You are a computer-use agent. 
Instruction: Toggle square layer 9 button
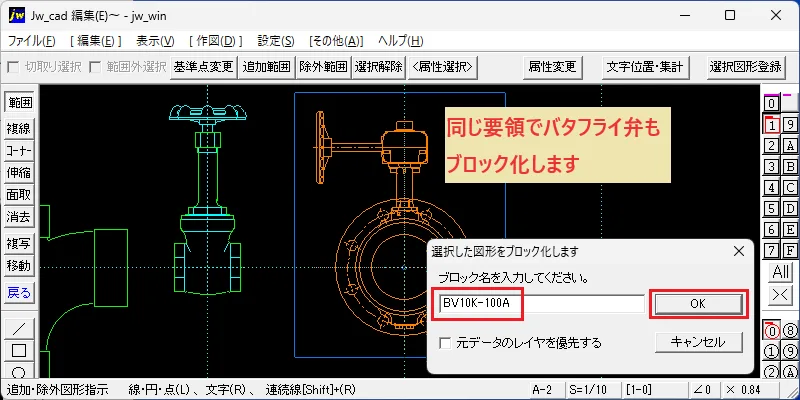[790, 124]
